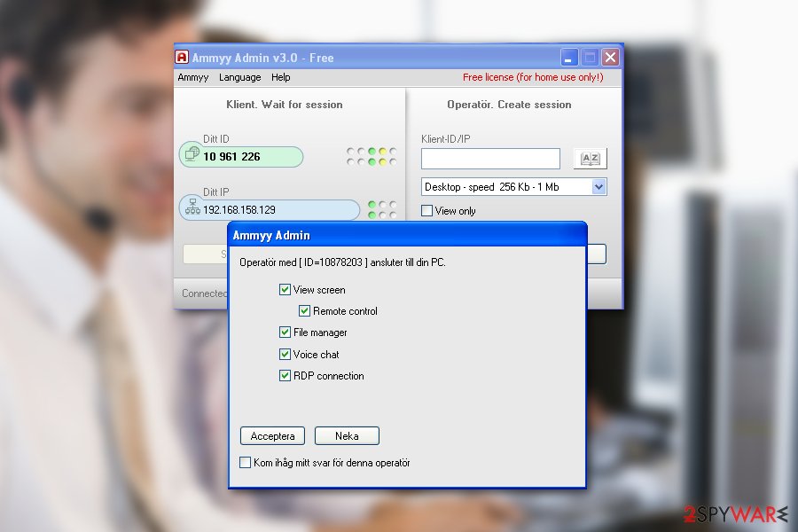Click the Acceptera button
798x532 pixels.
pos(272,435)
